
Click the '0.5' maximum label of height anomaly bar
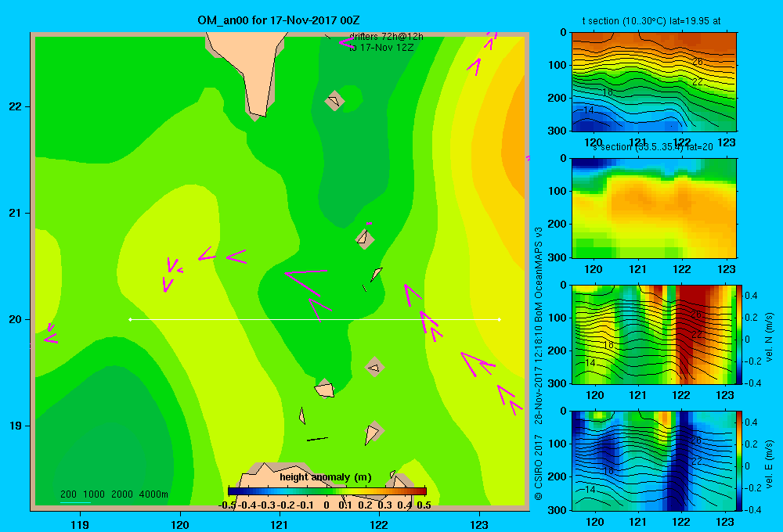(x=424, y=505)
